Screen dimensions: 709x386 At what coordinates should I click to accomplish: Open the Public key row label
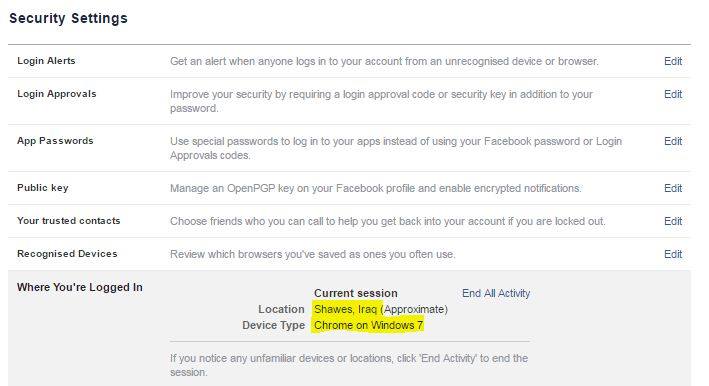[43, 188]
